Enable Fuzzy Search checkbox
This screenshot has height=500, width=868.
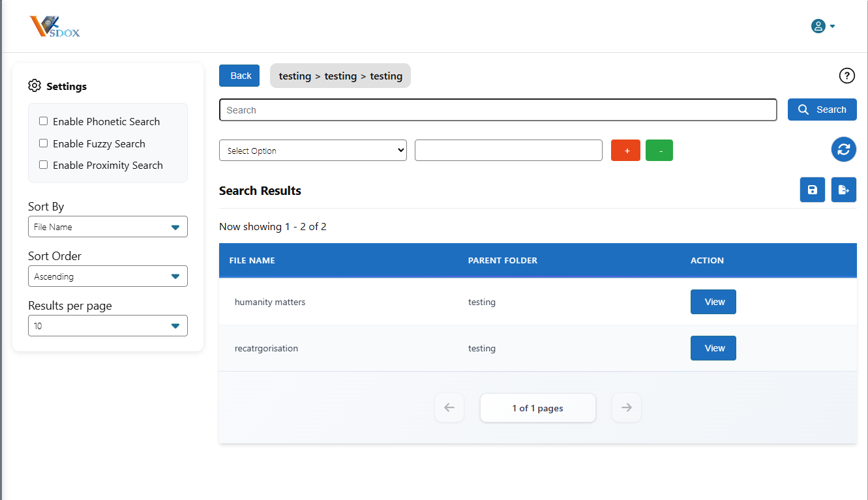coord(44,143)
